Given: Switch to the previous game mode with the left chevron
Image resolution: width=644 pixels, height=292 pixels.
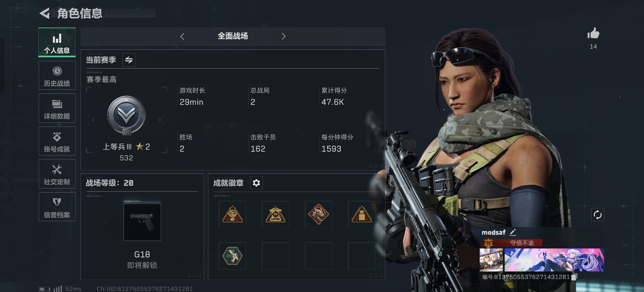Looking at the screenshot, I should (x=182, y=36).
